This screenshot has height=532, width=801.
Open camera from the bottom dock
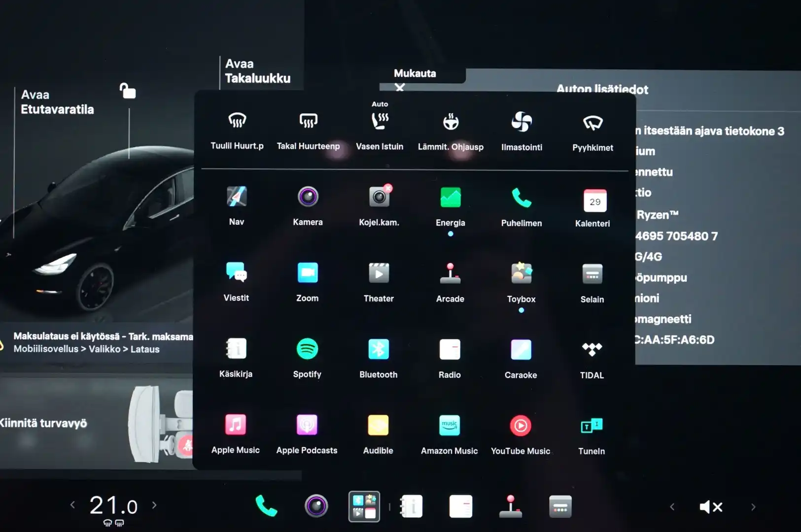pyautogui.click(x=316, y=506)
